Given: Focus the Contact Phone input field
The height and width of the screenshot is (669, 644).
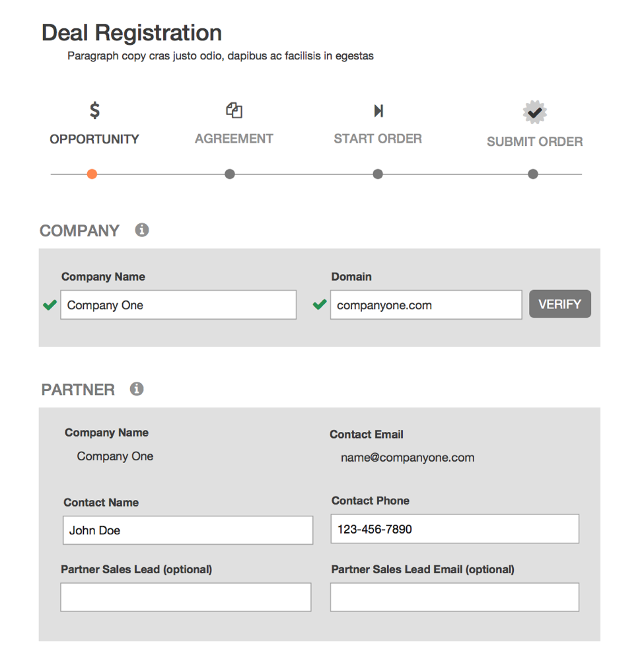Looking at the screenshot, I should [455, 529].
